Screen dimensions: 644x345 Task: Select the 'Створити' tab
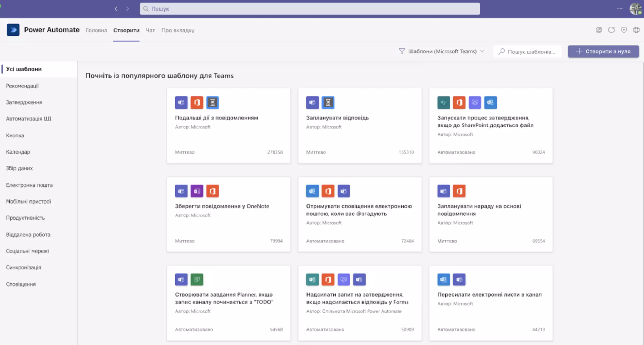click(126, 30)
